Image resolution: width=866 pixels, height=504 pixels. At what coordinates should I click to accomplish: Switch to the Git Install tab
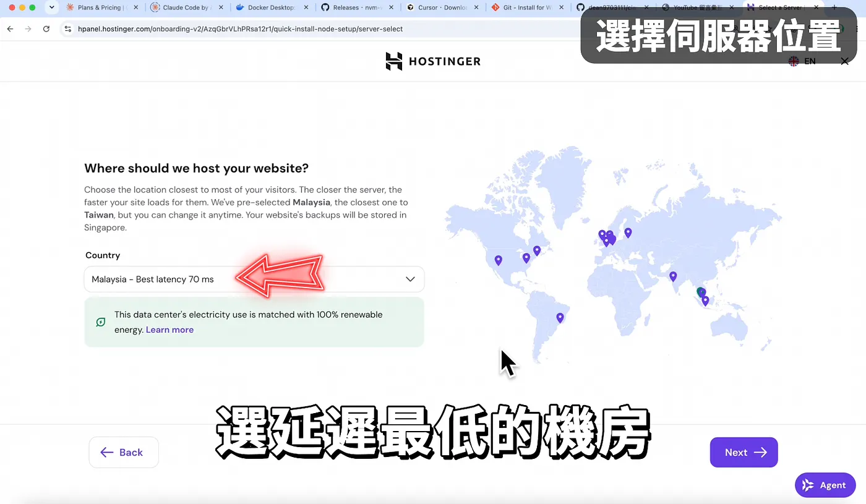(527, 7)
